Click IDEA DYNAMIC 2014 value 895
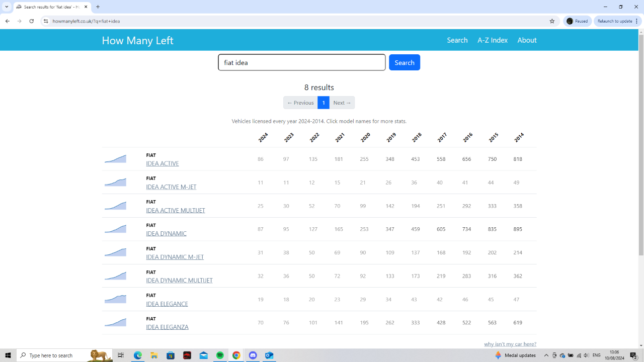This screenshot has width=644, height=362. (518, 229)
